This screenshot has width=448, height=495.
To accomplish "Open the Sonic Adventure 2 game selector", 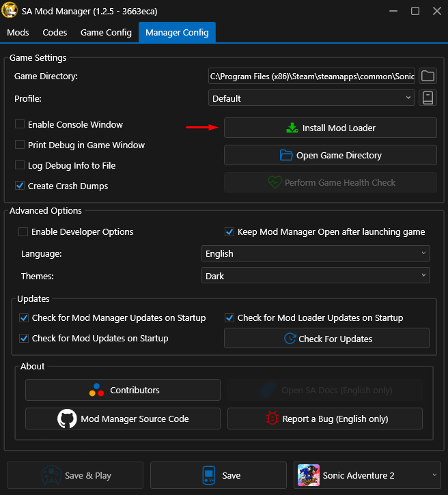I will click(367, 475).
